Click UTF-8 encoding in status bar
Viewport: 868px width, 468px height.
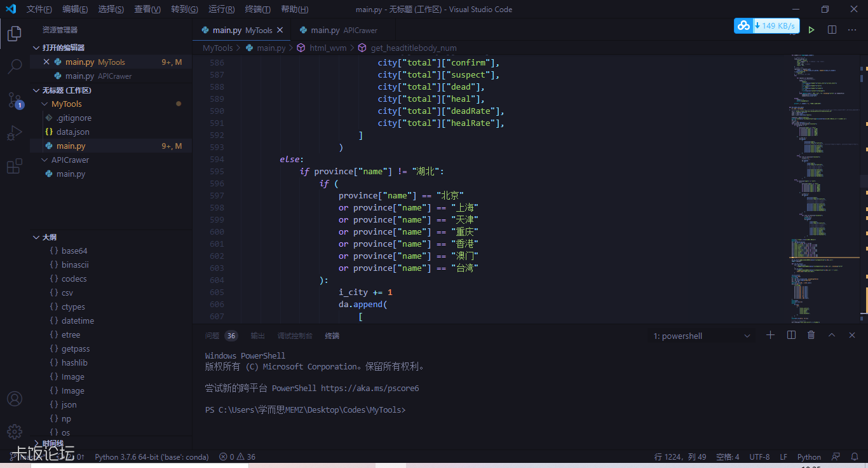pos(759,457)
